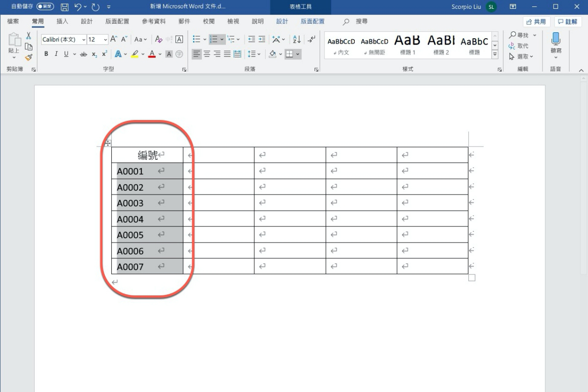Viewport: 588px width, 392px height.
Task: Toggle the 自動儲存 AutoSave switch
Action: tap(45, 7)
